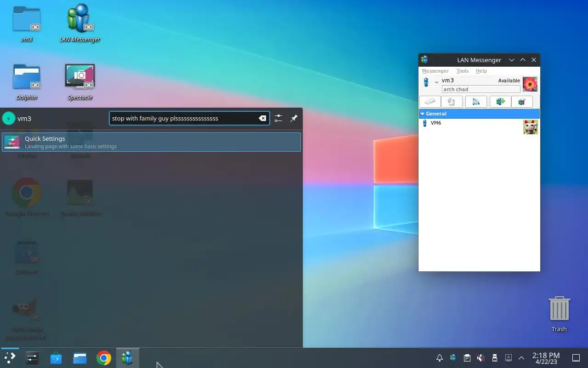Screen dimensions: 588x368
Task: Open the clipboard tray icon
Action: pos(467,358)
